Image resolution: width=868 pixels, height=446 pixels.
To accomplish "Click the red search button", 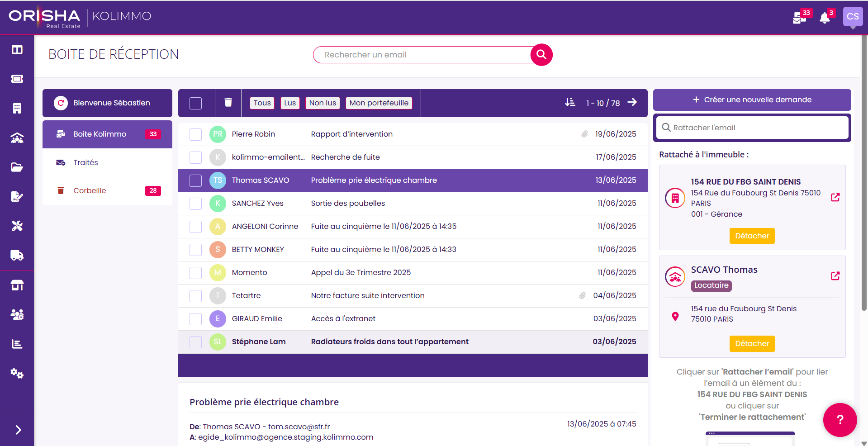I will point(541,55).
